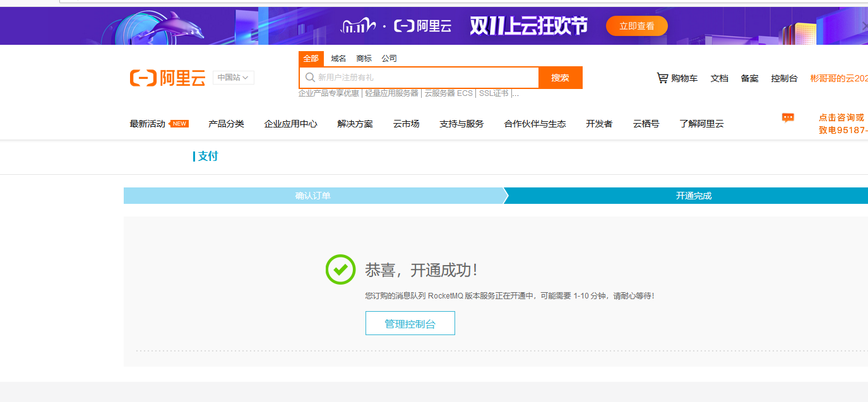Select the 全部 search tab
Image resolution: width=868 pixels, height=402 pixels.
pos(311,58)
